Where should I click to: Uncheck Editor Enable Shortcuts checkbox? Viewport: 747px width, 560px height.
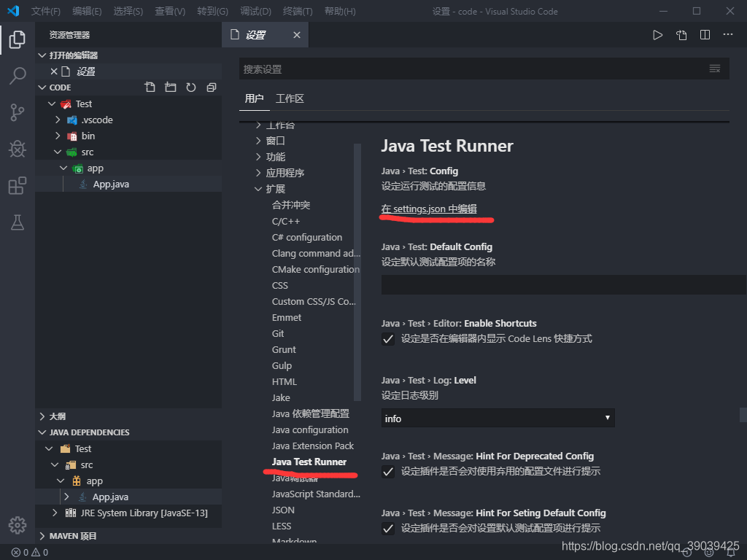(x=388, y=339)
